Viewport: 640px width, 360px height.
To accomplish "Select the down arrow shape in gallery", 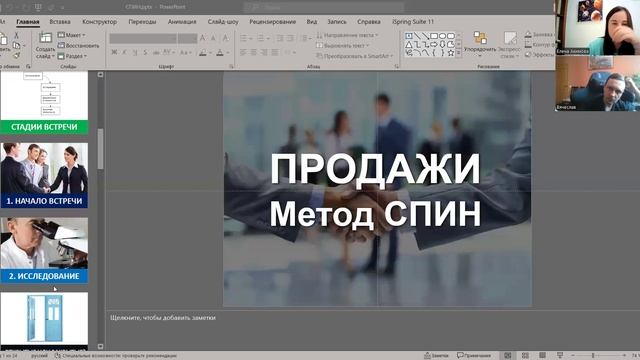I will (442, 44).
